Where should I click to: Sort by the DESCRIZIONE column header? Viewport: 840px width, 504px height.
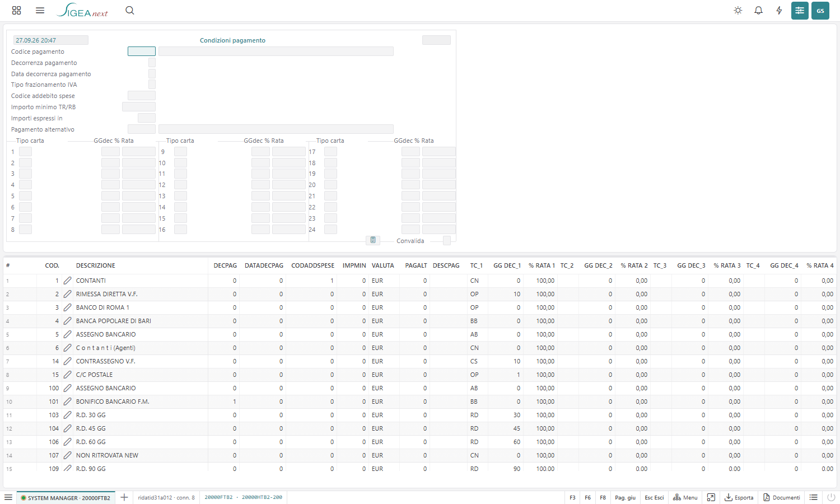tap(96, 265)
